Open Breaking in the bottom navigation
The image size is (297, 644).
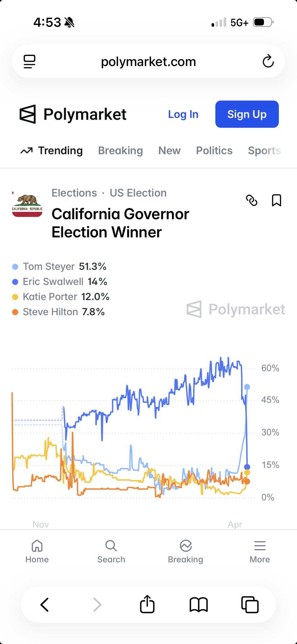(x=186, y=552)
